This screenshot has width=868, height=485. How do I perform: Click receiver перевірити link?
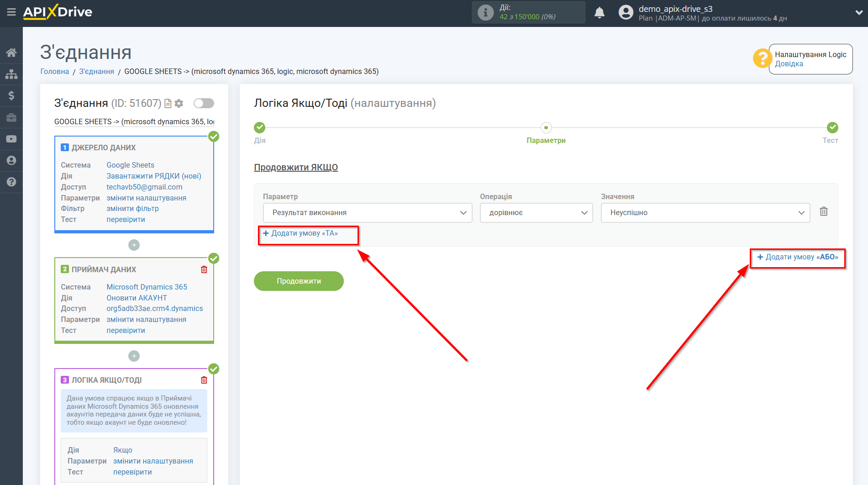click(126, 330)
